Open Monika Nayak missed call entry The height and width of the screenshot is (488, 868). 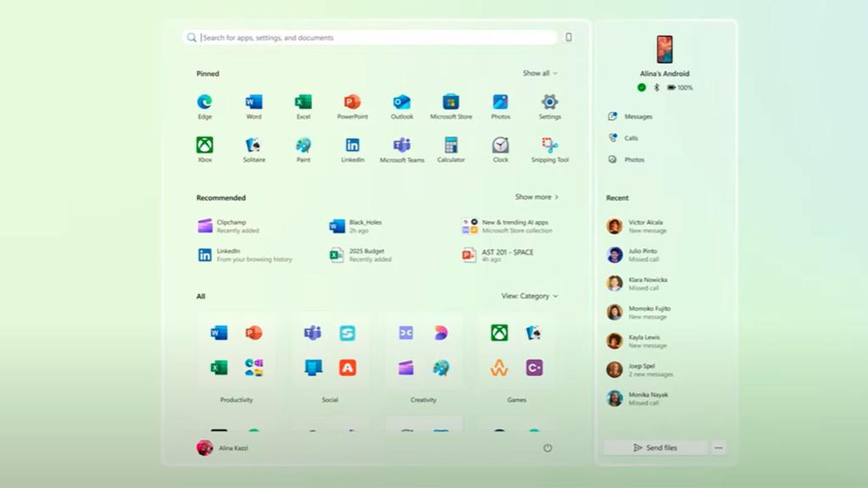[x=637, y=398]
